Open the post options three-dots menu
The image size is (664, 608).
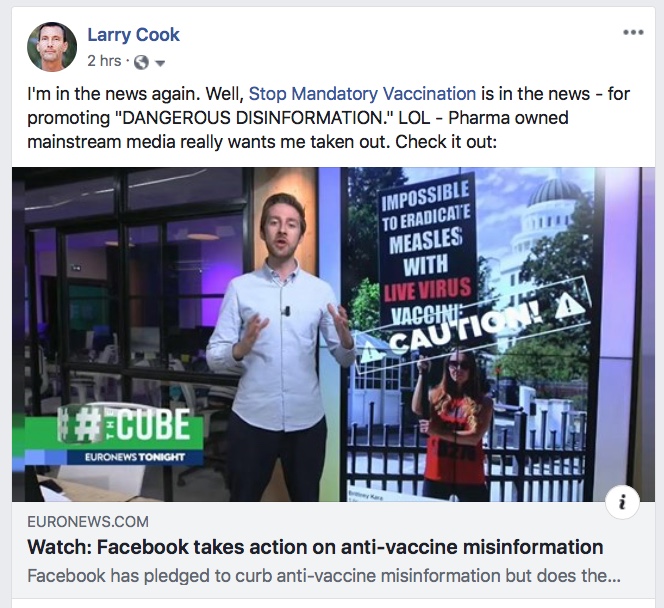click(633, 32)
